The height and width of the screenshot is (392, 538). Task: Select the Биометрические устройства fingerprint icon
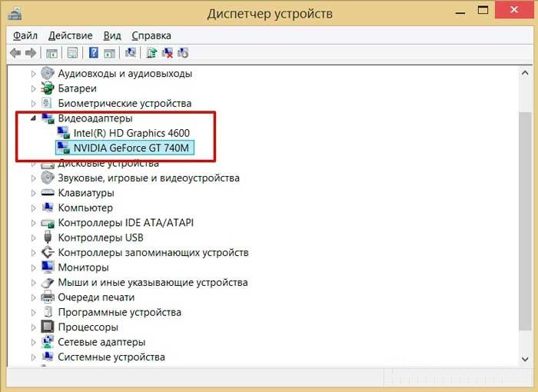(47, 103)
